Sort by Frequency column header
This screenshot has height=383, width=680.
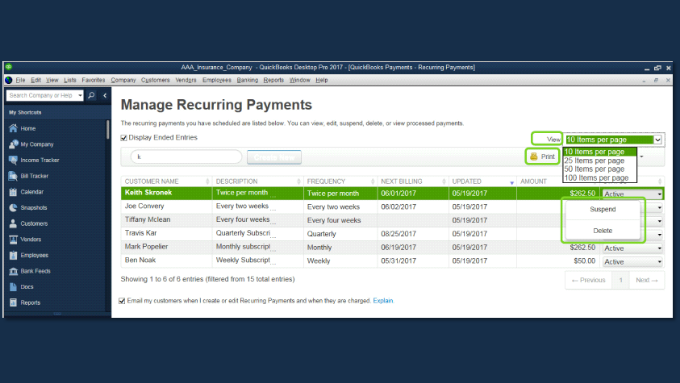(x=340, y=181)
